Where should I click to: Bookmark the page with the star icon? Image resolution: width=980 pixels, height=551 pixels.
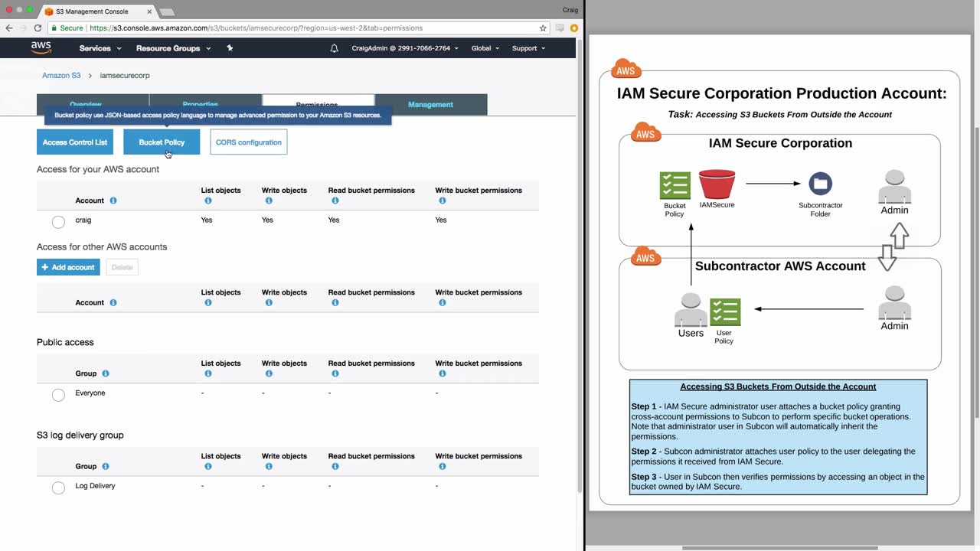[x=543, y=28]
